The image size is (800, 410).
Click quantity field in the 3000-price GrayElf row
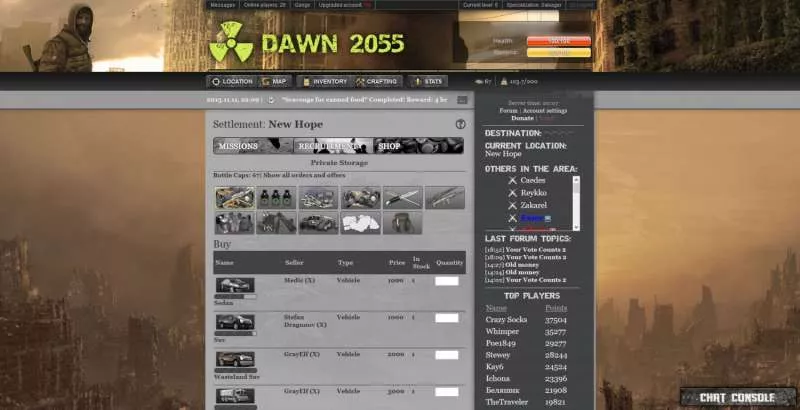pos(447,392)
